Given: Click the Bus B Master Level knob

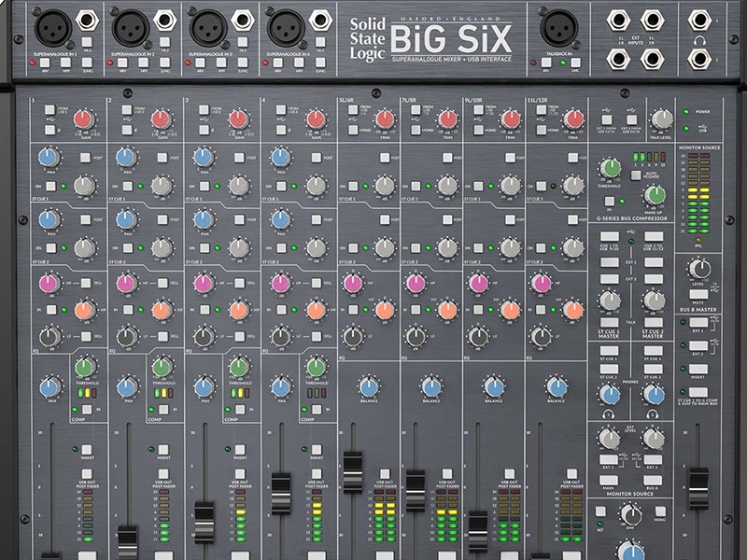Looking at the screenshot, I should [x=699, y=269].
